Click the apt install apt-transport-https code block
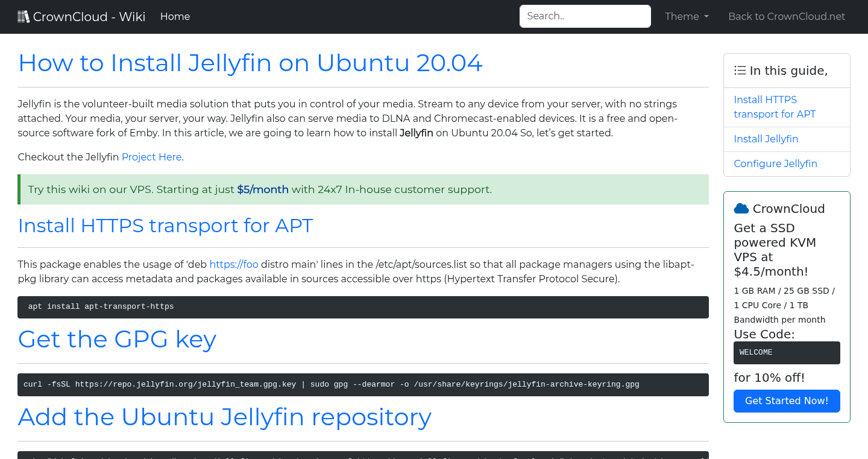 (363, 307)
